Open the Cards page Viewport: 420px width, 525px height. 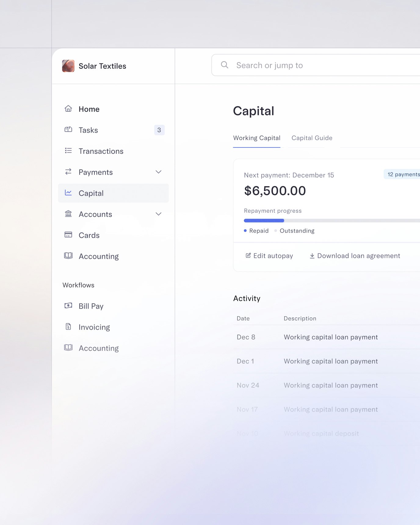113,235
